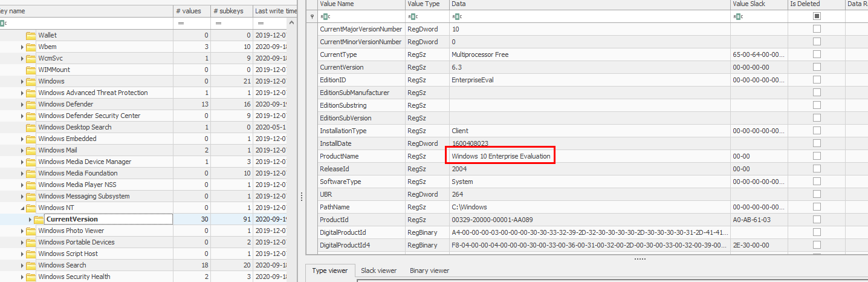Click the folder icon next to Wbem
The image size is (868, 282).
(31, 47)
